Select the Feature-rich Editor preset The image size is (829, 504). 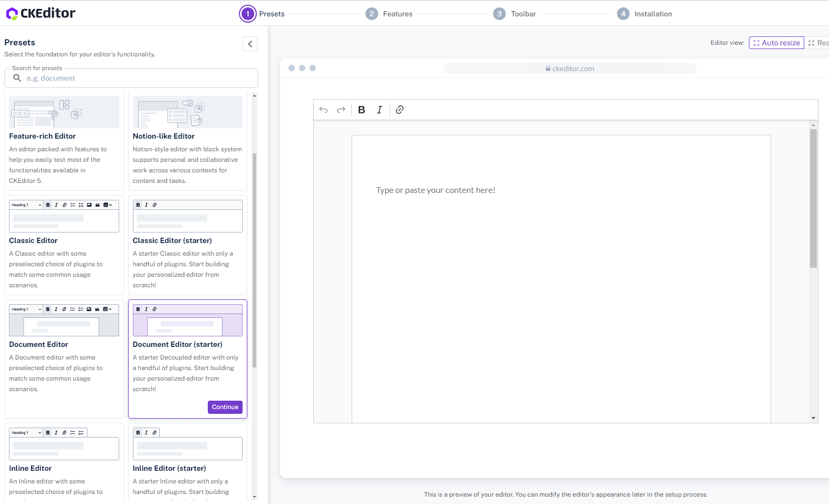point(64,141)
